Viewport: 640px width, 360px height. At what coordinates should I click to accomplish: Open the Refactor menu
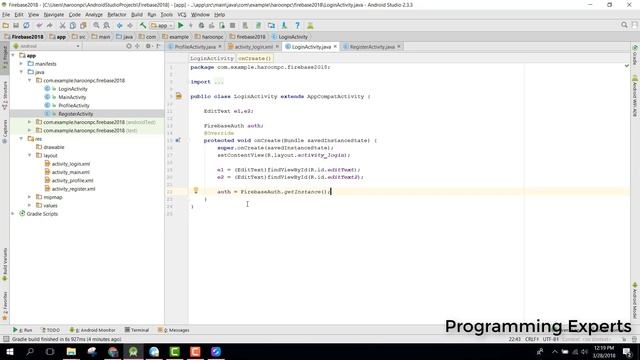pyautogui.click(x=117, y=15)
